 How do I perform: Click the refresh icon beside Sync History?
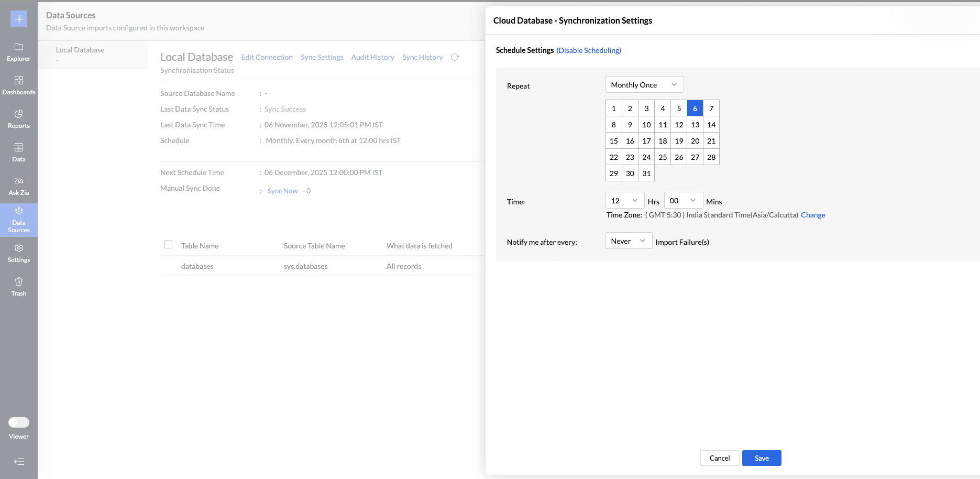tap(455, 57)
